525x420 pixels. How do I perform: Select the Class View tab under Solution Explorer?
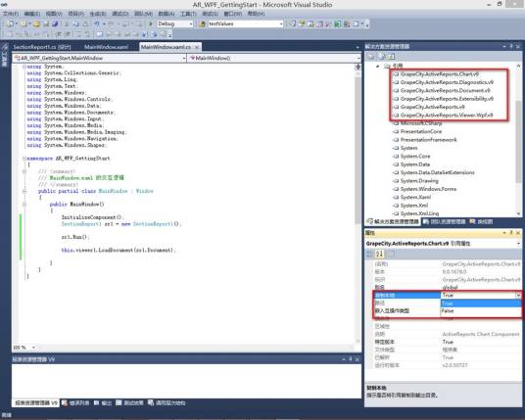(x=481, y=221)
